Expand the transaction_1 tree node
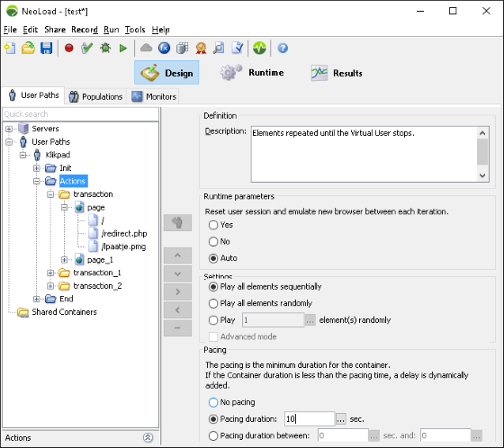 point(49,273)
